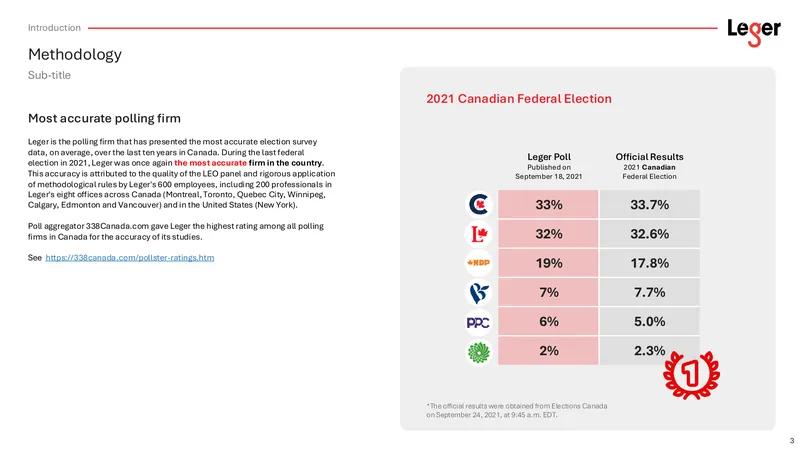Click the Elections Canada footnote text
Screen dimensions: 800x450
point(517,410)
